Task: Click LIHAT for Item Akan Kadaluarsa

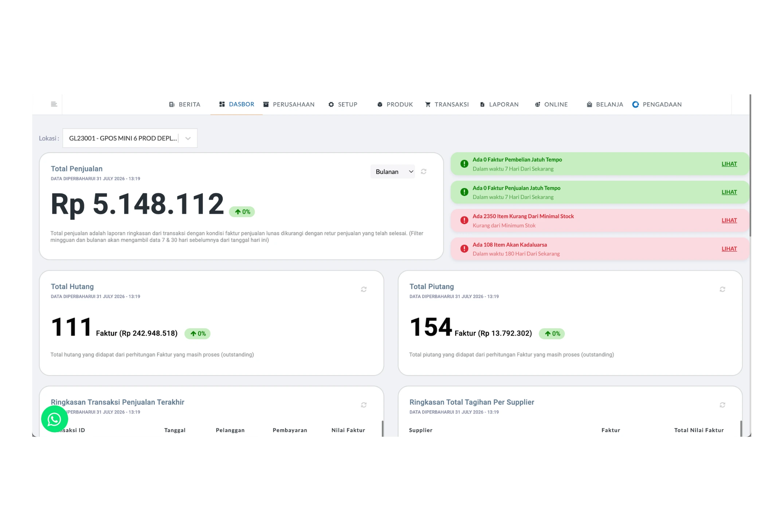Action: pos(729,249)
